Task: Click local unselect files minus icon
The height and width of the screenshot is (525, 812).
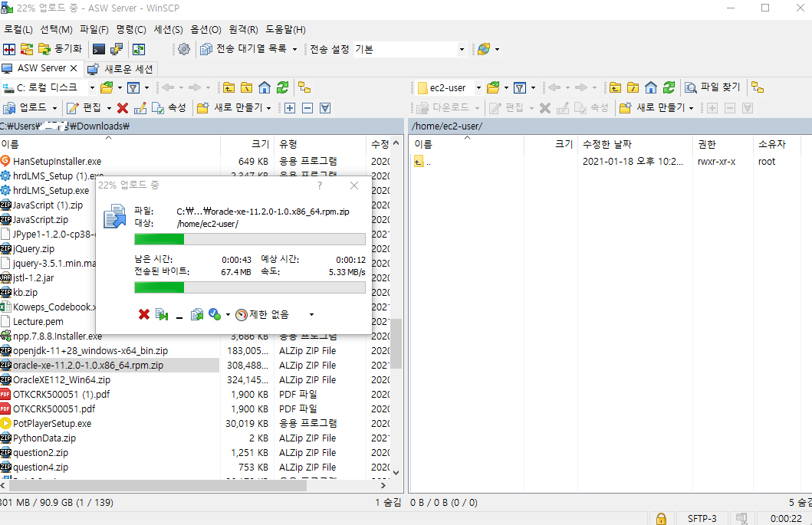Action: (x=307, y=108)
